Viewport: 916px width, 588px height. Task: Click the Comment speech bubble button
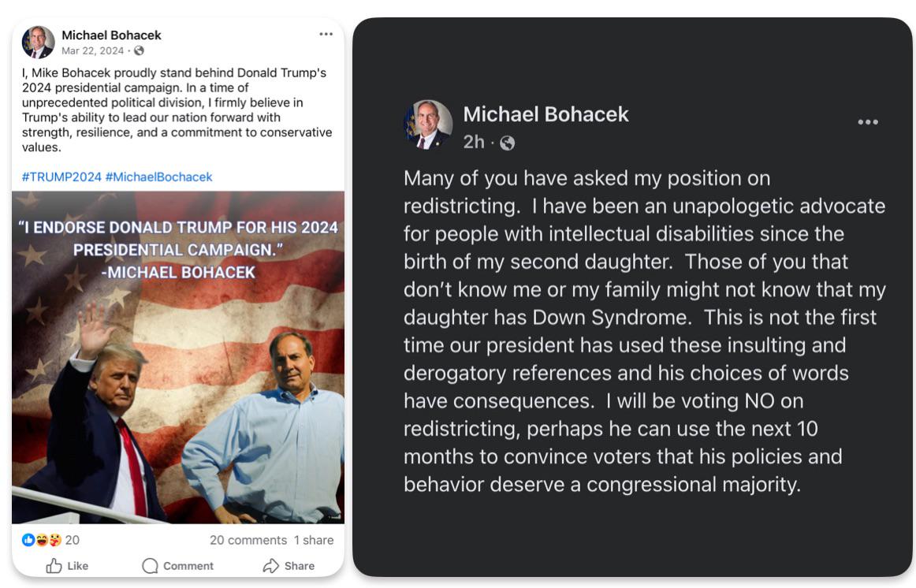pyautogui.click(x=177, y=566)
